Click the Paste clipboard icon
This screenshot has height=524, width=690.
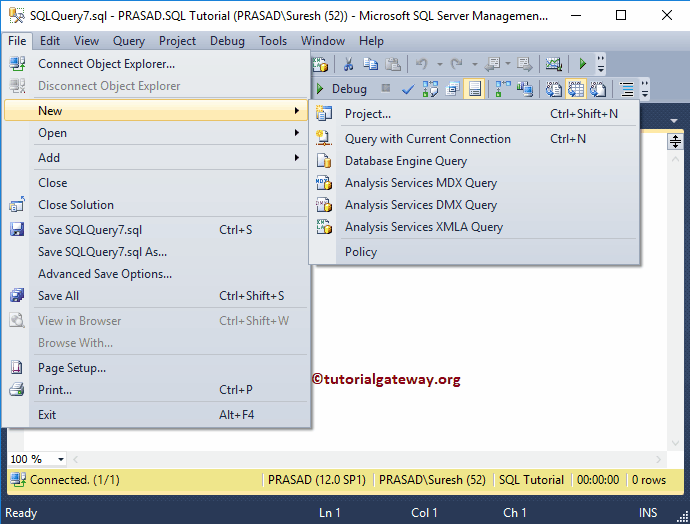pyautogui.click(x=393, y=64)
